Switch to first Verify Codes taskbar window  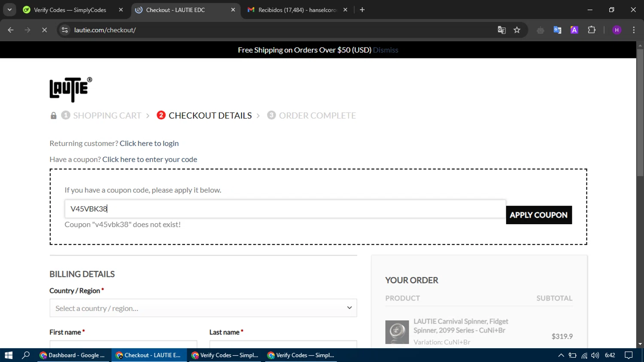tap(225, 355)
